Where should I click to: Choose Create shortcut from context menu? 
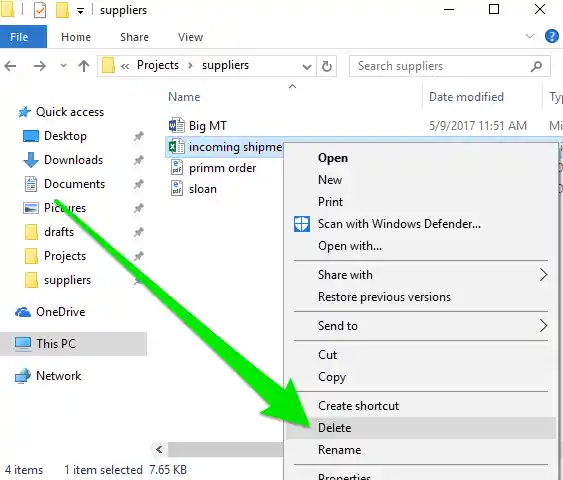click(358, 406)
